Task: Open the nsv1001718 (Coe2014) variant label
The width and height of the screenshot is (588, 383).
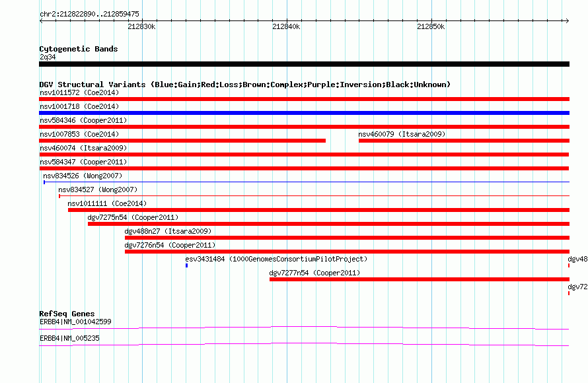Action: [x=79, y=106]
